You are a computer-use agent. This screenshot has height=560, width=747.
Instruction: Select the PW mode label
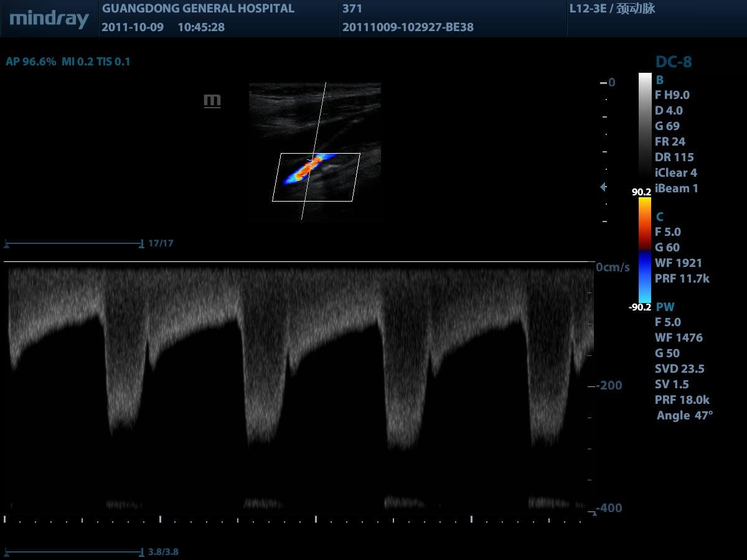pyautogui.click(x=665, y=307)
